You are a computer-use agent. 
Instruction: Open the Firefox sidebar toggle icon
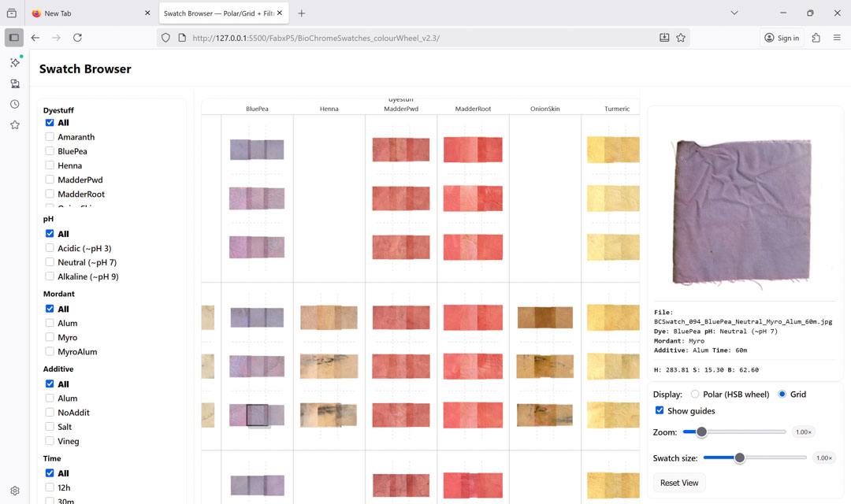coord(13,38)
